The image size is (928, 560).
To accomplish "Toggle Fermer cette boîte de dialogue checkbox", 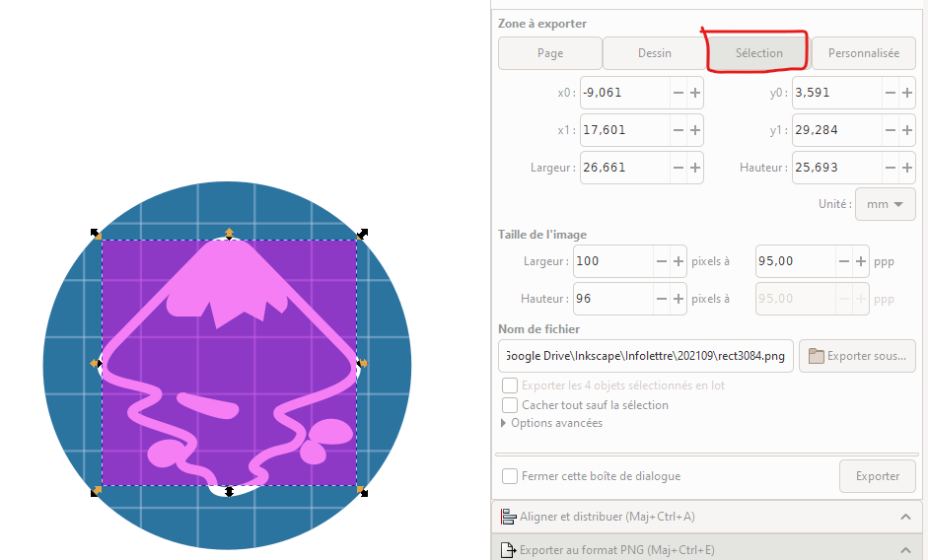I will coord(510,476).
